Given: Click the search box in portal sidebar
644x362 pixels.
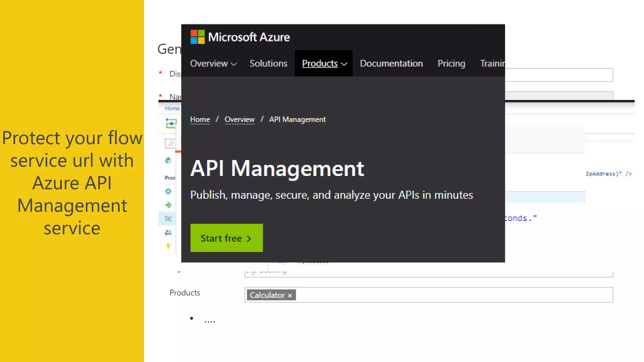Looking at the screenshot, I should click(170, 144).
